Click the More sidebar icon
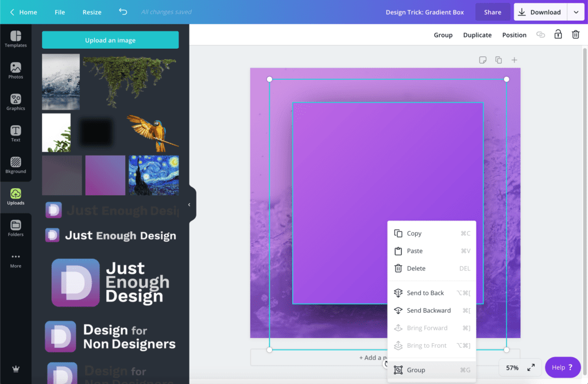The height and width of the screenshot is (384, 588). (x=16, y=259)
